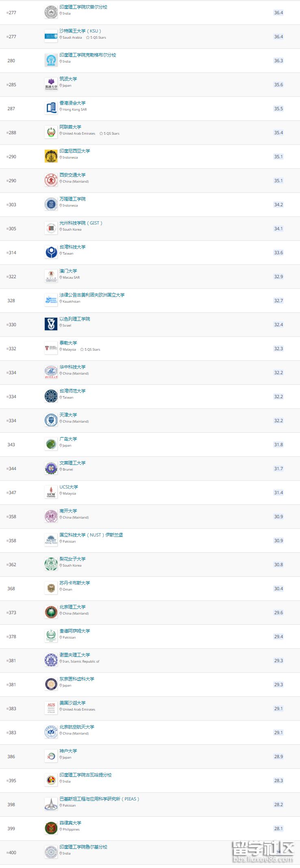Click the 5 QS Stars label for 阿联酋大学
Viewport: 300px width, 868px height.
click(109, 133)
